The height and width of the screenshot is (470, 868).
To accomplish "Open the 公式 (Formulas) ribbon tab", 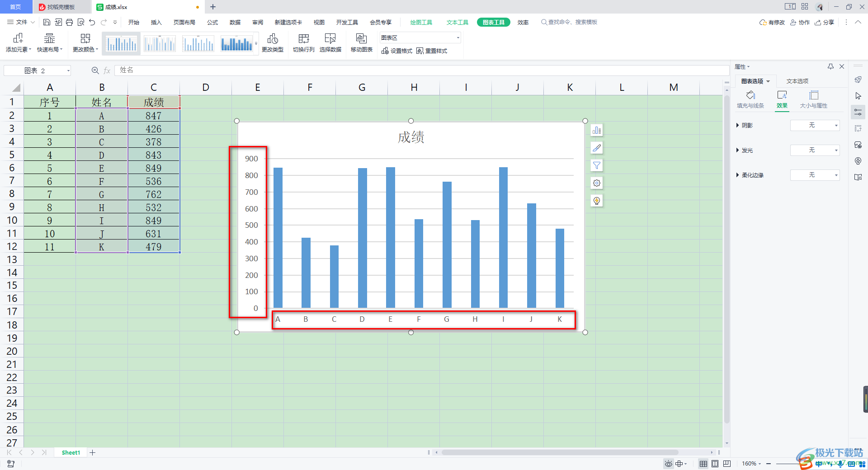I will click(x=212, y=22).
